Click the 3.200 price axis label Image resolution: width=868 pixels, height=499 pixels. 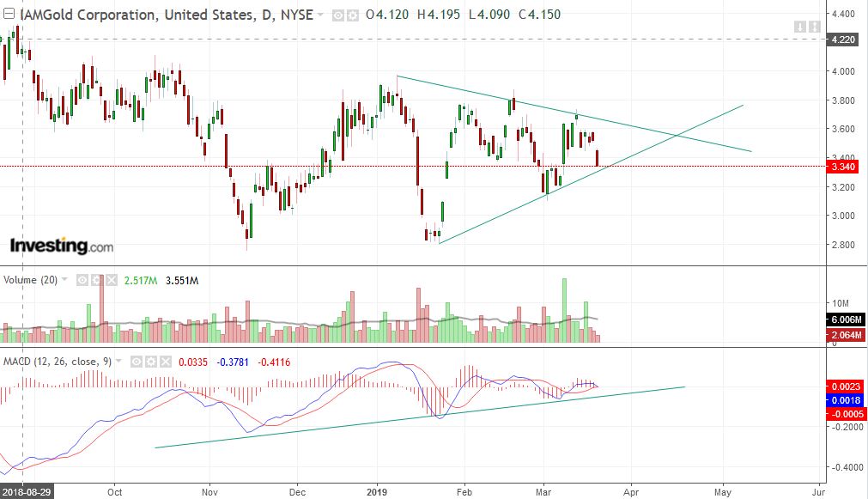point(843,187)
